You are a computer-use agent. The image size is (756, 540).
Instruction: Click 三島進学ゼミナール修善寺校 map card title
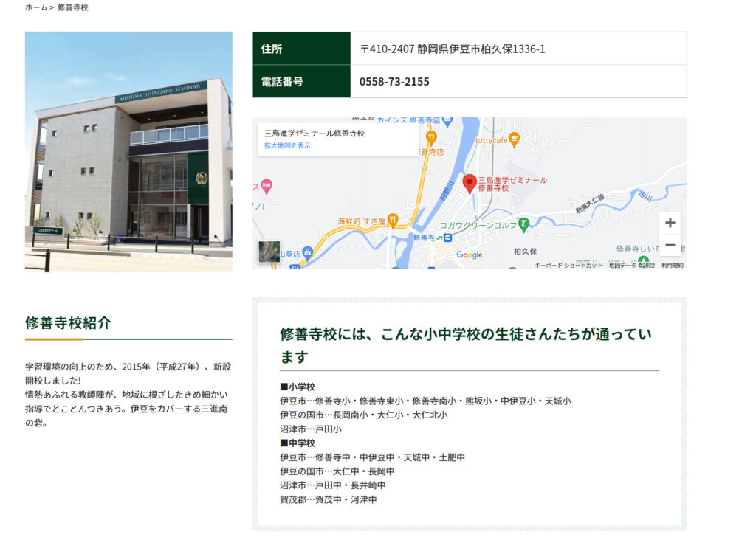[315, 134]
